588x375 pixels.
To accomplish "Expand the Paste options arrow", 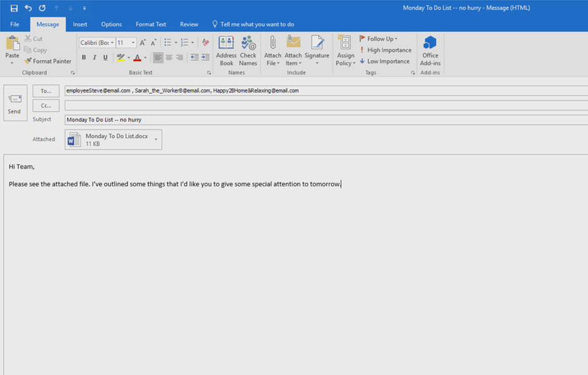I will coord(12,63).
